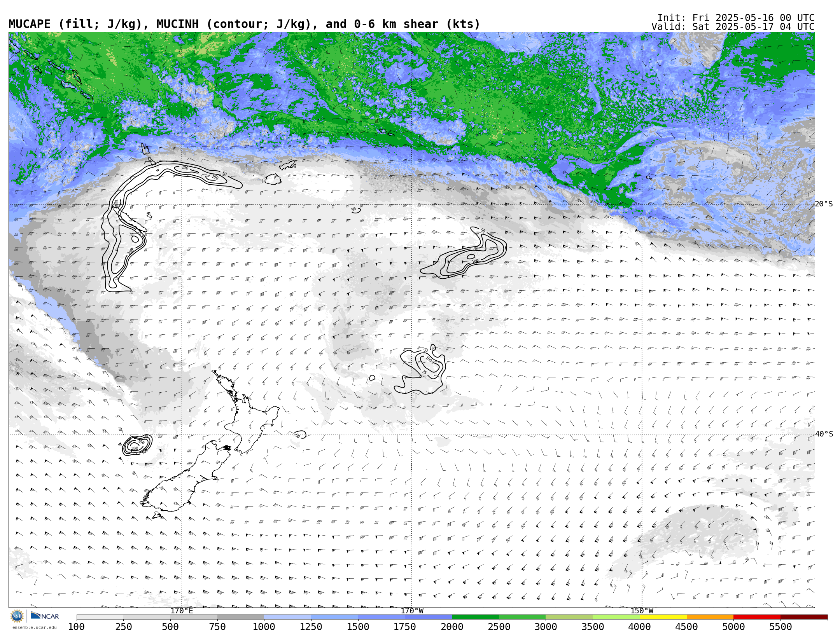Click the colorbar label 3000
Screen dimensions: 840x632
[x=546, y=627]
